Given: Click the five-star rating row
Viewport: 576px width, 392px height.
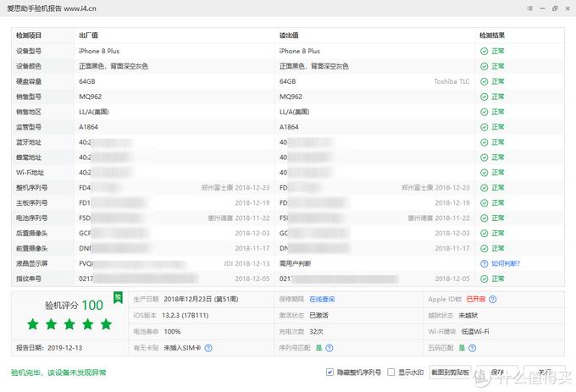Looking at the screenshot, I should 69,324.
